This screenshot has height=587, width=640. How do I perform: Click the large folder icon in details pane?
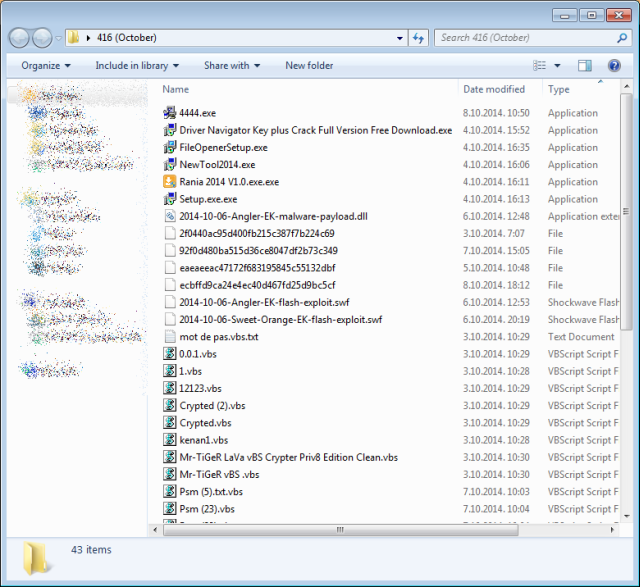pos(37,558)
